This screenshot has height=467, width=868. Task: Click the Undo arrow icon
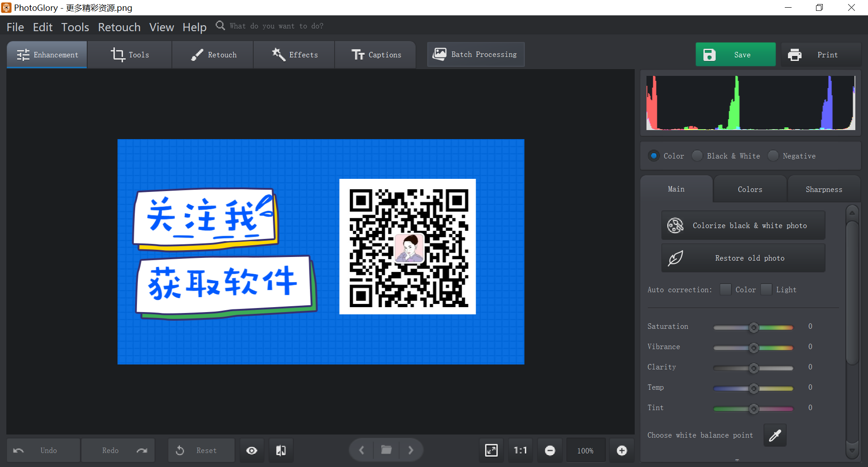click(x=19, y=450)
